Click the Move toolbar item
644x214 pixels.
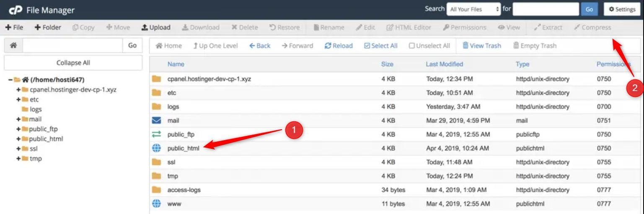118,27
